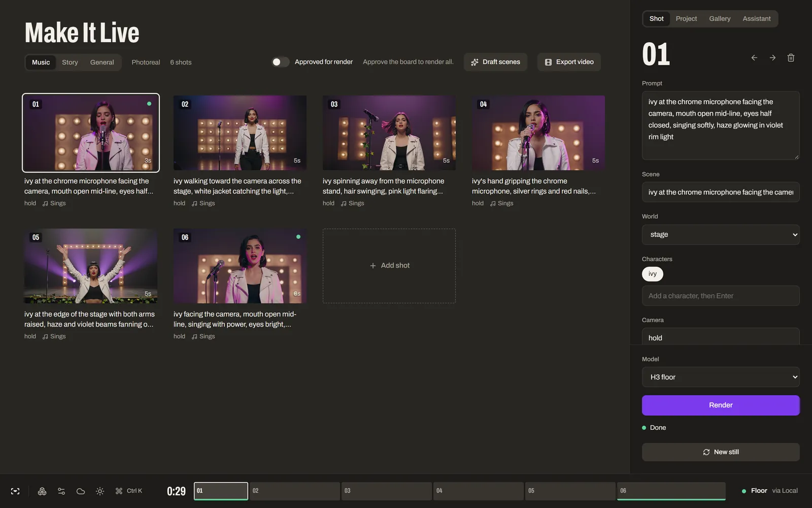
Task: Select shot 04 thumbnail
Action: click(538, 133)
